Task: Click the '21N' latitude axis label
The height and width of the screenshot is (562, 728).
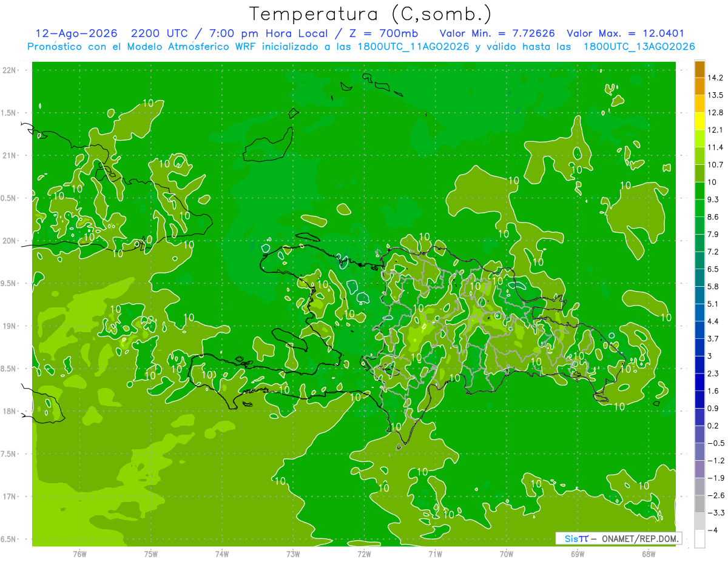Action: 10,155
